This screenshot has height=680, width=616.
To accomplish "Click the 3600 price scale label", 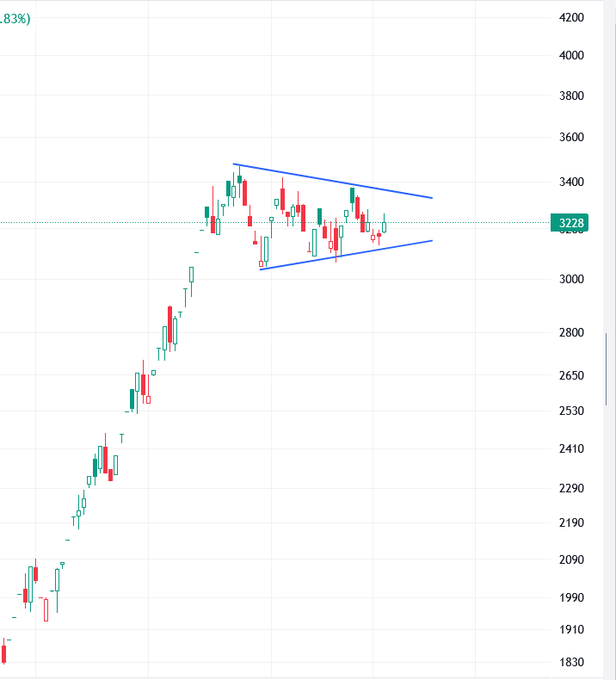I will click(571, 137).
